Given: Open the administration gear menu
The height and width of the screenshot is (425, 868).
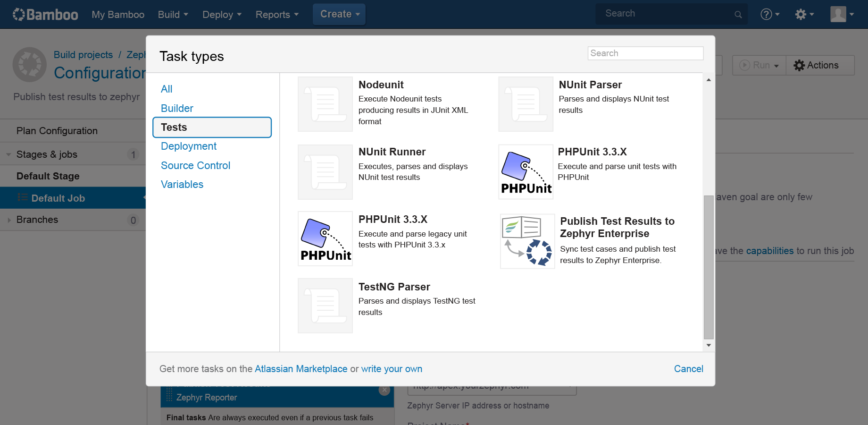Looking at the screenshot, I should coord(804,14).
